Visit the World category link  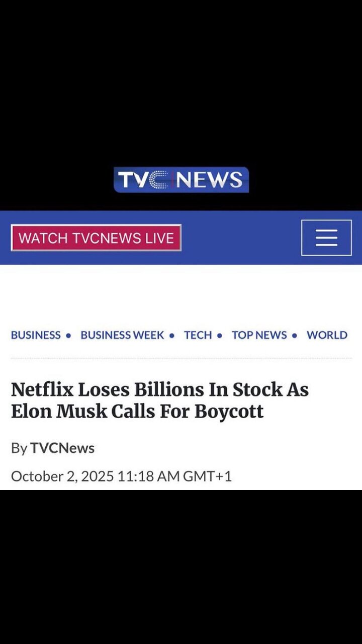coord(327,335)
